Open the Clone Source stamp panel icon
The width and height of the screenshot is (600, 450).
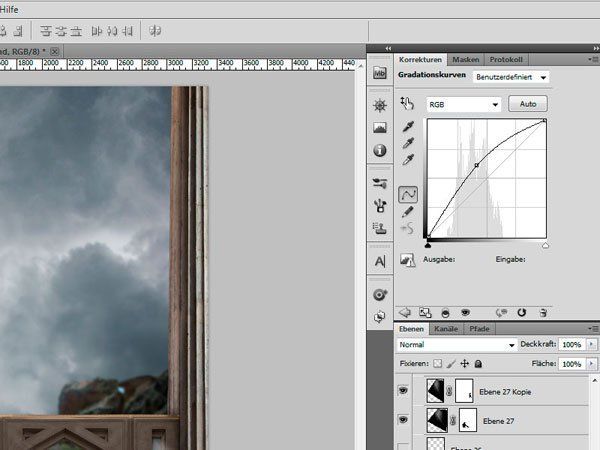[x=380, y=228]
